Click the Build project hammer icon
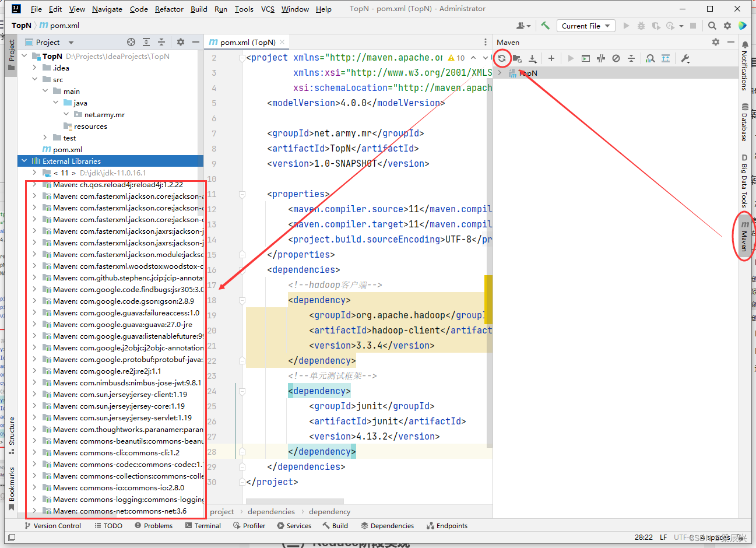Viewport: 756px width, 548px height. point(546,26)
